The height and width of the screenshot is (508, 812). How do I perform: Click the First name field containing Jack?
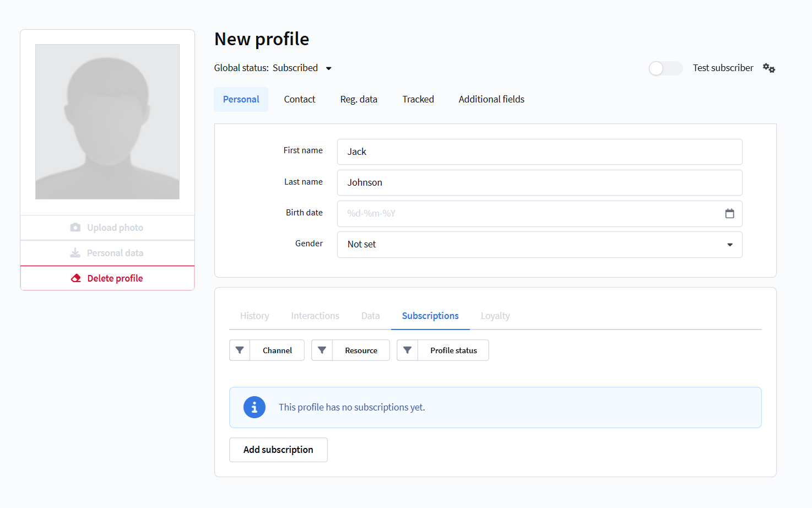coord(540,152)
